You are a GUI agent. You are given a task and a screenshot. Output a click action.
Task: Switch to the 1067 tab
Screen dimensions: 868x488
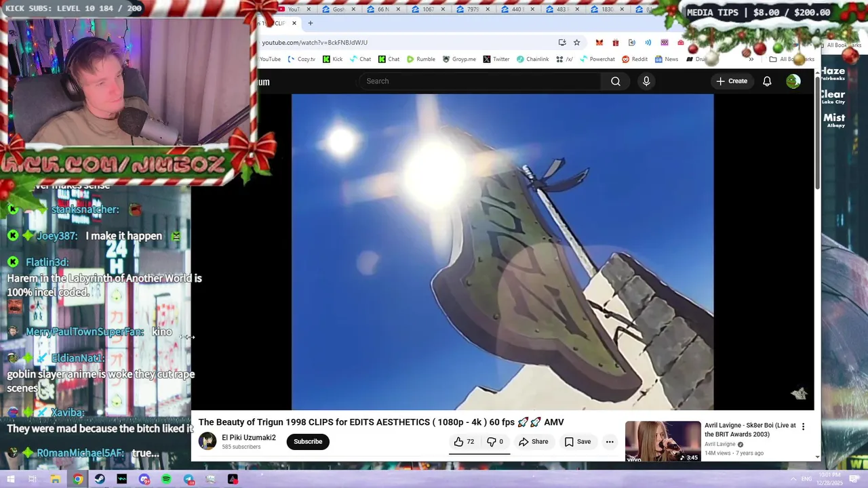(428, 9)
